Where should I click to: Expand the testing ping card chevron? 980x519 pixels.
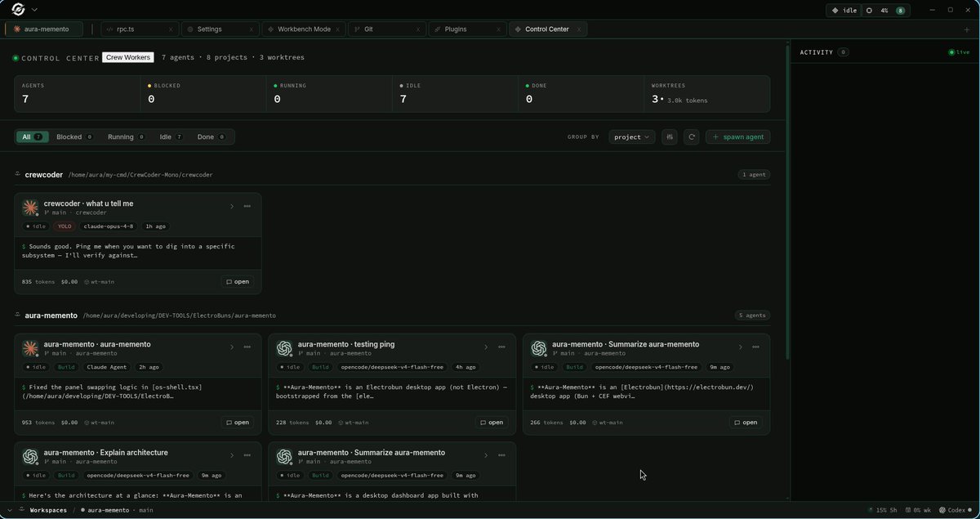[x=486, y=347]
